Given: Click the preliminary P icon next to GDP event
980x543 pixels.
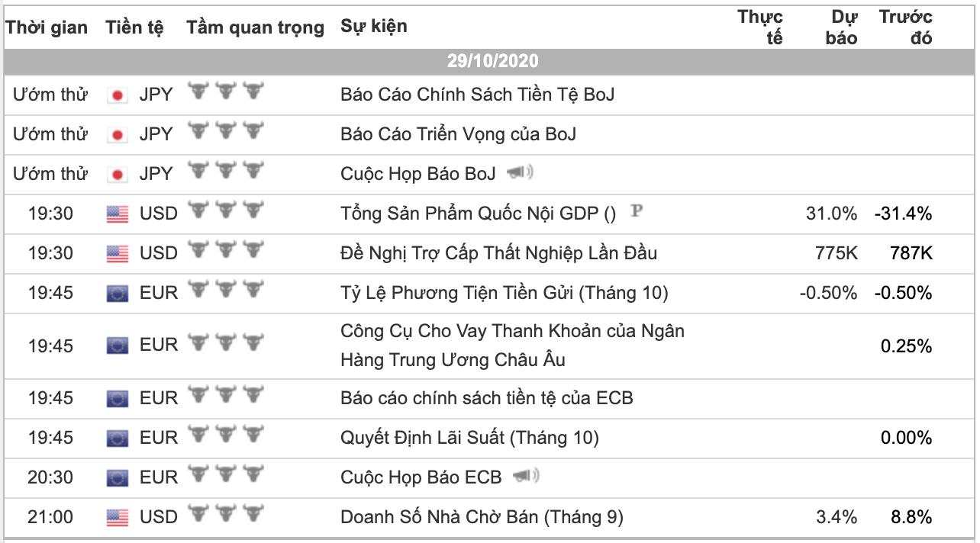Looking at the screenshot, I should point(635,211).
